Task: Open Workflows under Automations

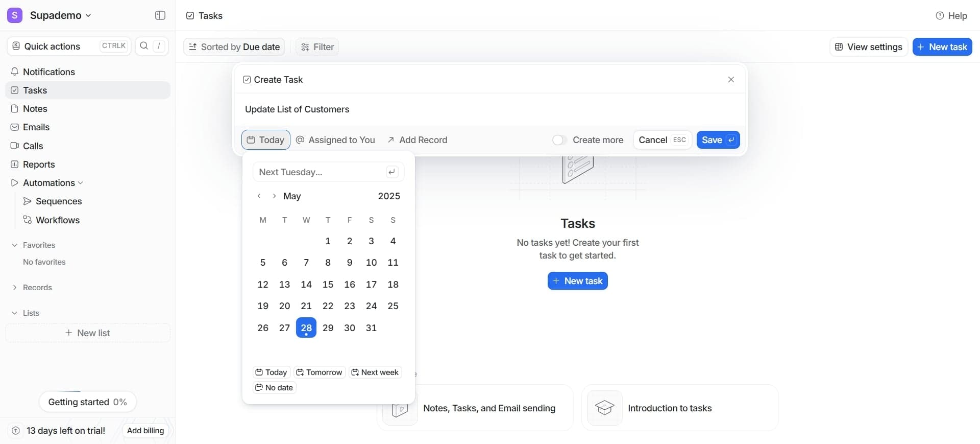Action: click(57, 220)
